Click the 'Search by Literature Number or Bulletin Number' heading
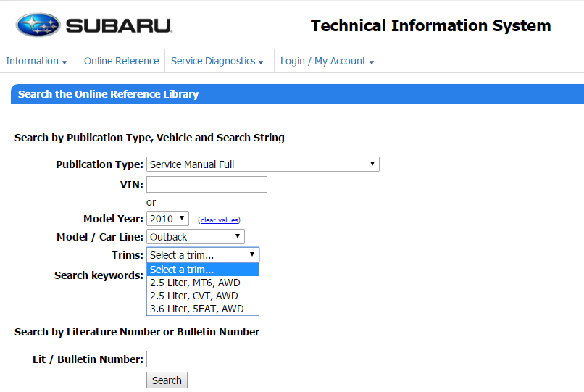The width and height of the screenshot is (584, 392). coord(137,332)
